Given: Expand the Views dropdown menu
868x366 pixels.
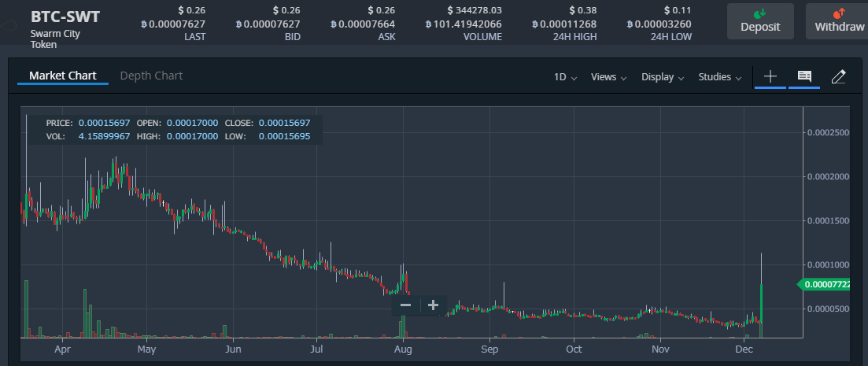Looking at the screenshot, I should click(x=608, y=77).
